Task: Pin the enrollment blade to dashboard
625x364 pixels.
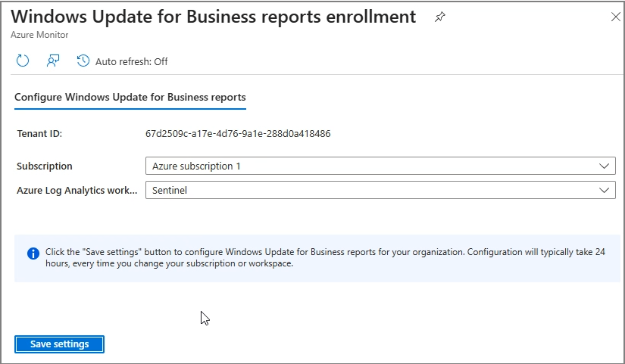Action: 439,17
